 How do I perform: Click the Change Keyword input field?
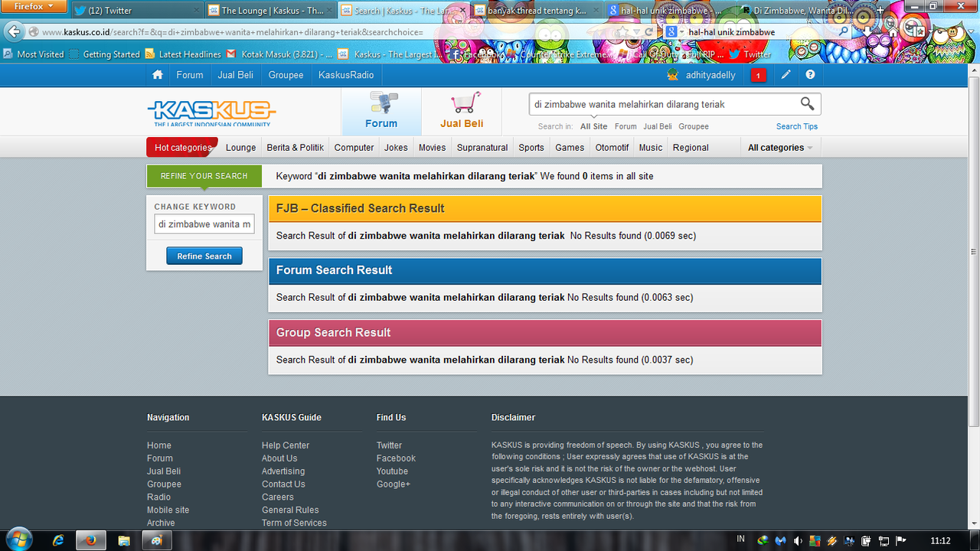(x=204, y=224)
